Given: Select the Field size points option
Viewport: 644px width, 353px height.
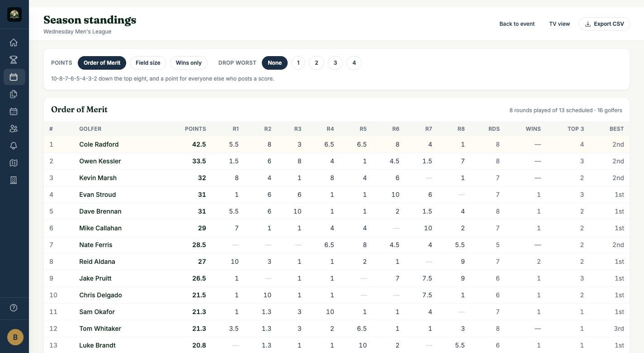Looking at the screenshot, I should tap(148, 63).
